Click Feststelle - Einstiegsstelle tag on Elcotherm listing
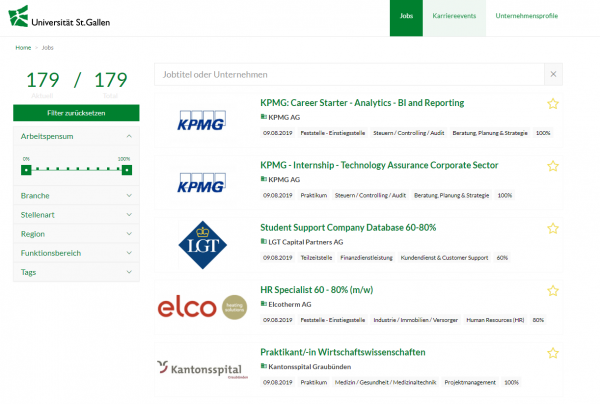This screenshot has height=404, width=600. (x=333, y=320)
